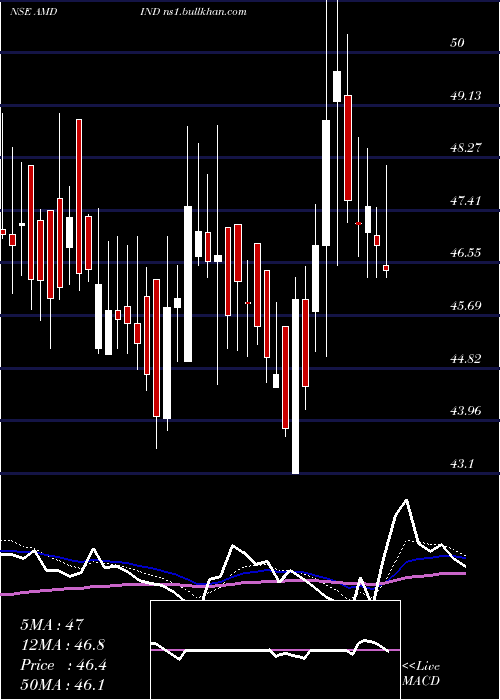
Task: Click the '50MA : 46.1' value
Action: 62,684
